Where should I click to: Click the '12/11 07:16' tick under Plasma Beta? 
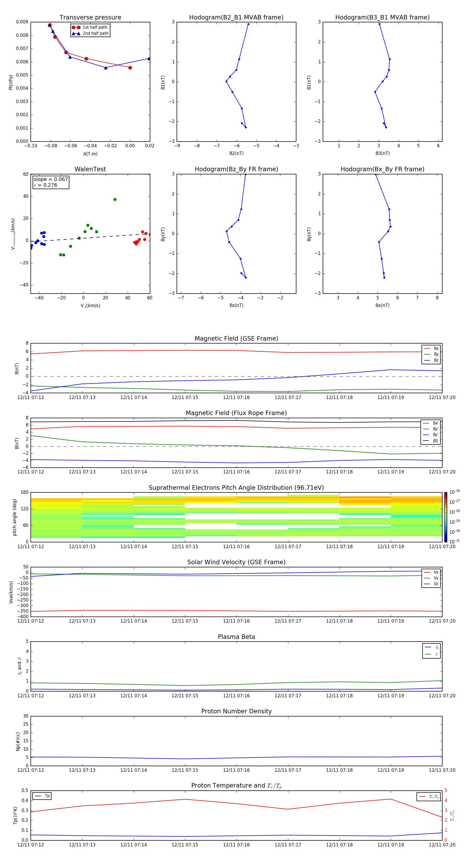[x=236, y=696]
